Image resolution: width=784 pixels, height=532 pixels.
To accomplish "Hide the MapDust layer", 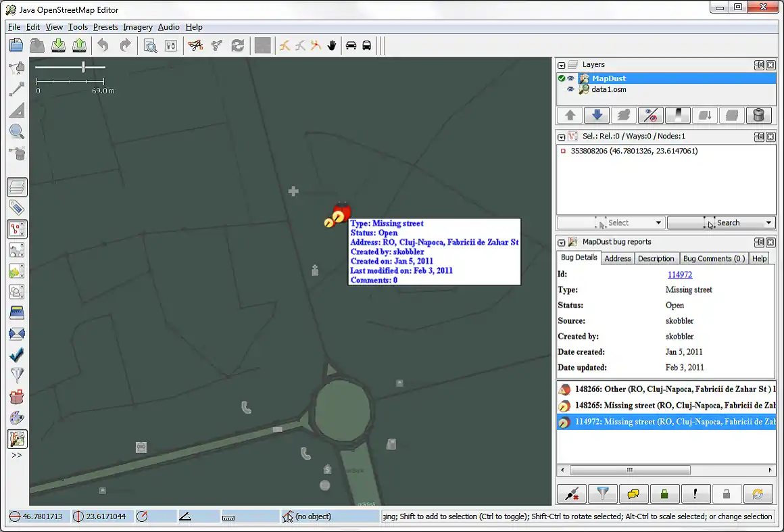I will (x=571, y=78).
